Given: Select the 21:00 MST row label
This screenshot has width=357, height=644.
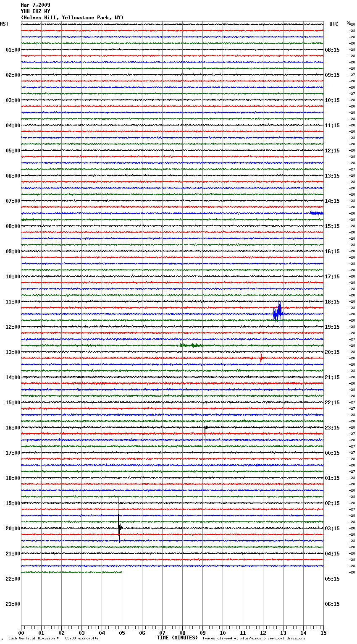Looking at the screenshot, I should point(13,554).
